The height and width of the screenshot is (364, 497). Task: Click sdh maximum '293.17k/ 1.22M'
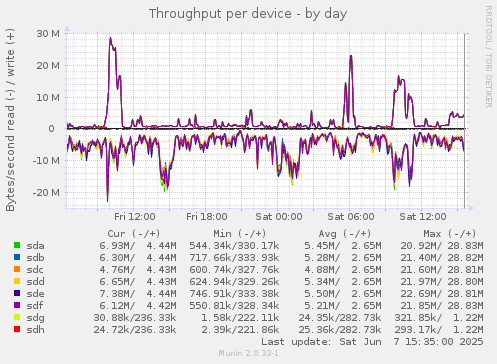pos(439,330)
